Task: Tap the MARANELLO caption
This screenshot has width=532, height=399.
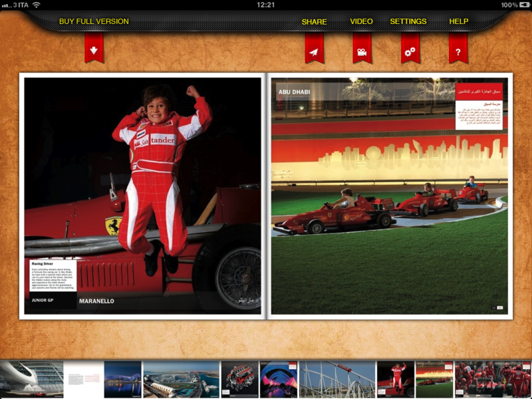Action: click(x=96, y=301)
